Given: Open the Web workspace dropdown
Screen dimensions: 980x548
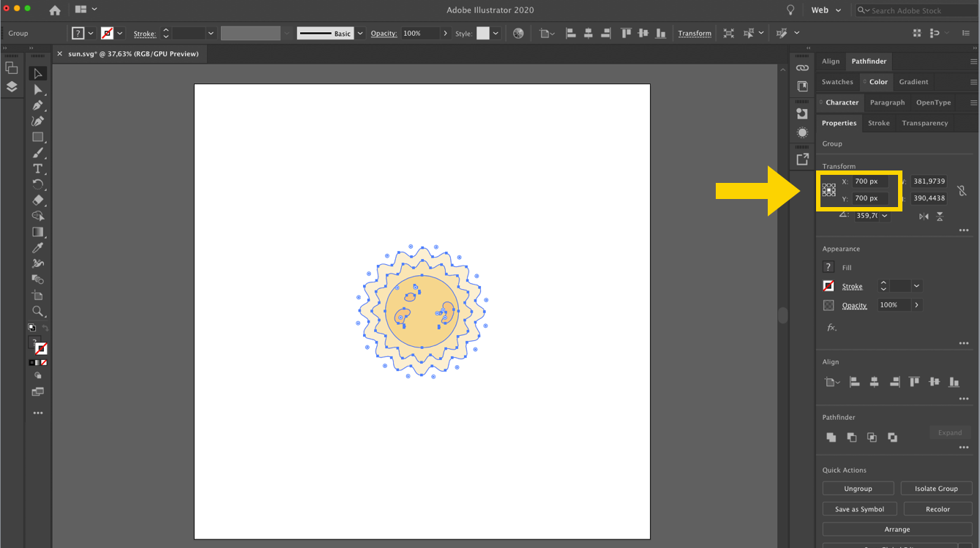Looking at the screenshot, I should pyautogui.click(x=826, y=10).
